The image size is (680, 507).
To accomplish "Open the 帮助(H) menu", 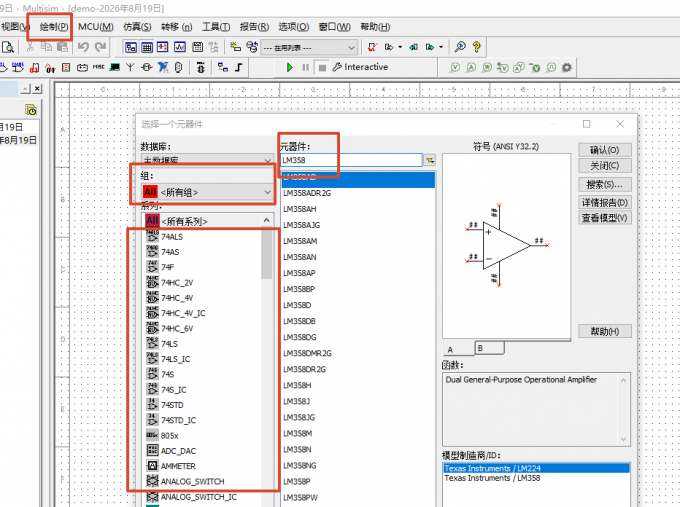I will click(x=375, y=27).
